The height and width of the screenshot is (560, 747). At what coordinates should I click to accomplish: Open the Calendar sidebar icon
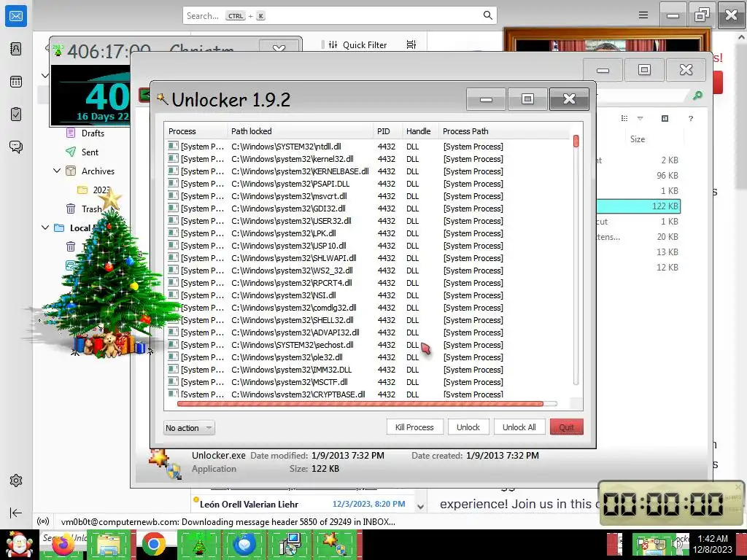[16, 82]
